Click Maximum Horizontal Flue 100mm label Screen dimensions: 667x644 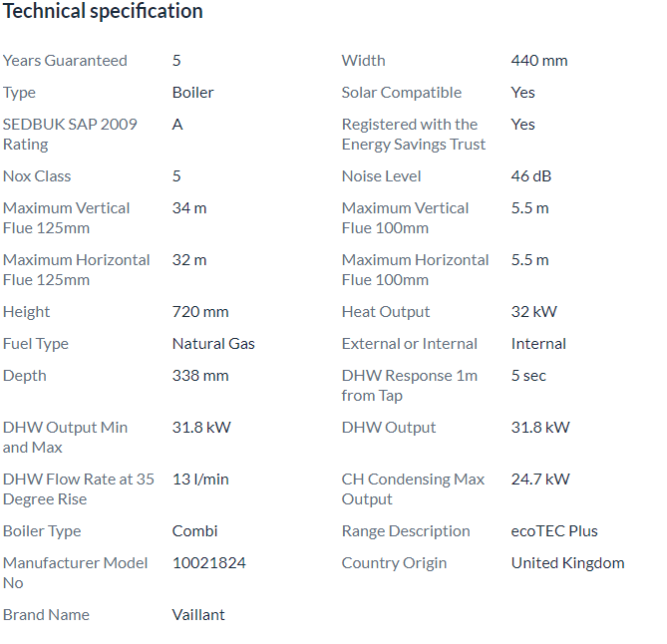coord(415,269)
